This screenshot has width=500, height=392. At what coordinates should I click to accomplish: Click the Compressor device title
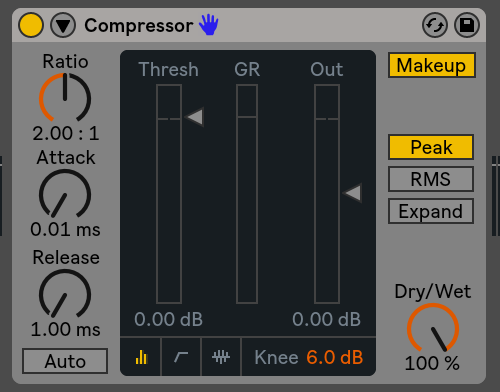[139, 26]
